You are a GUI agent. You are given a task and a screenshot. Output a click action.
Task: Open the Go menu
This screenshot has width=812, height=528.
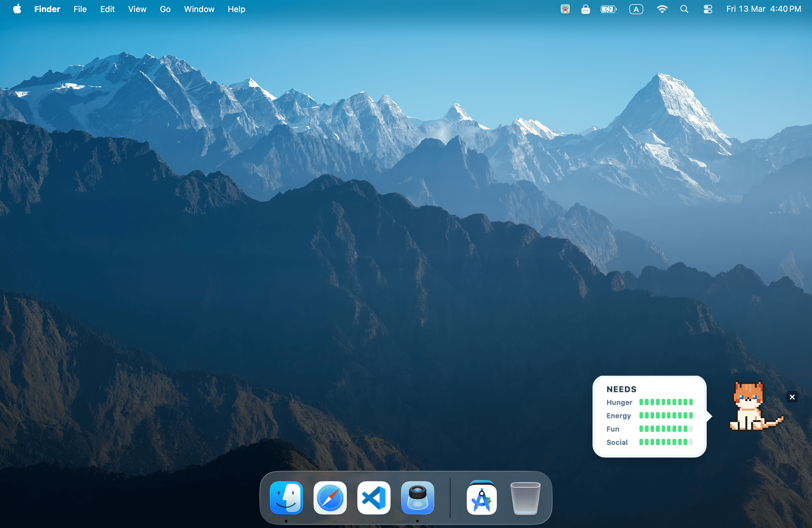coord(165,9)
